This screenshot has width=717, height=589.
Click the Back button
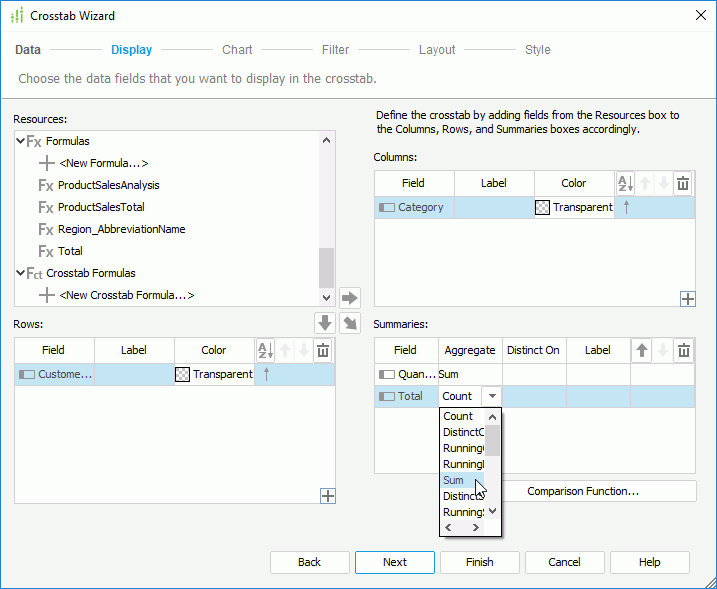click(310, 562)
